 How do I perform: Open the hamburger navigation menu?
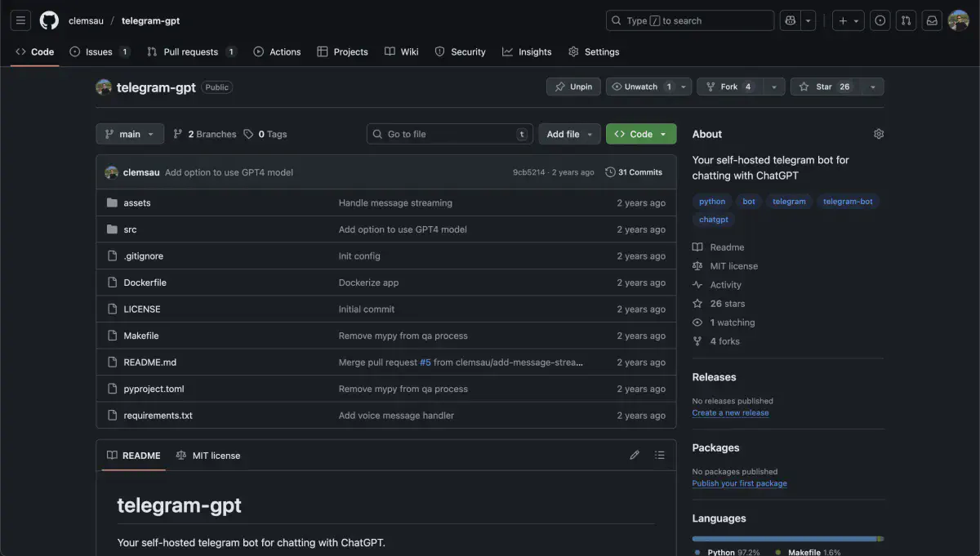click(21, 20)
